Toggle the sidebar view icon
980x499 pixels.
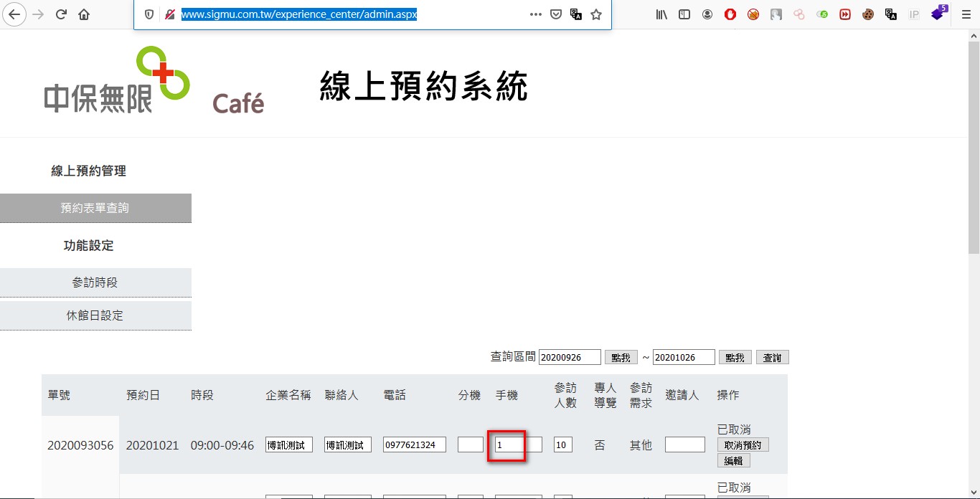(x=684, y=14)
